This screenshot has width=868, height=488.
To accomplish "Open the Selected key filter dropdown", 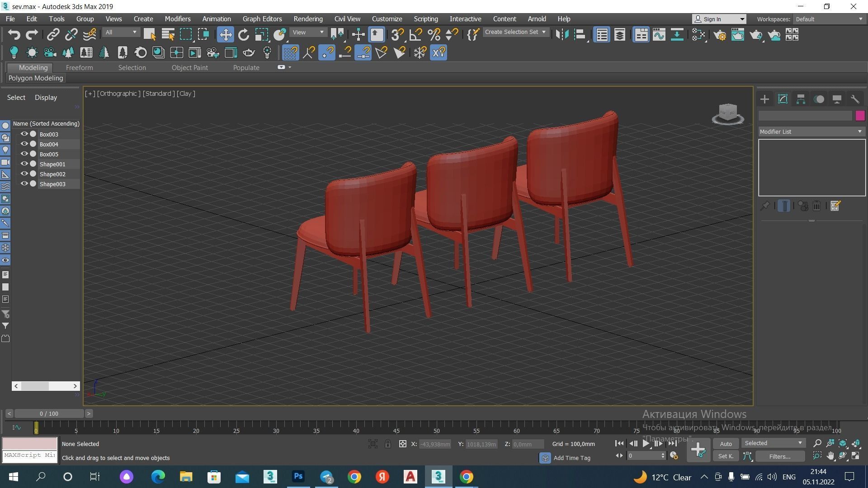I will coord(773,443).
